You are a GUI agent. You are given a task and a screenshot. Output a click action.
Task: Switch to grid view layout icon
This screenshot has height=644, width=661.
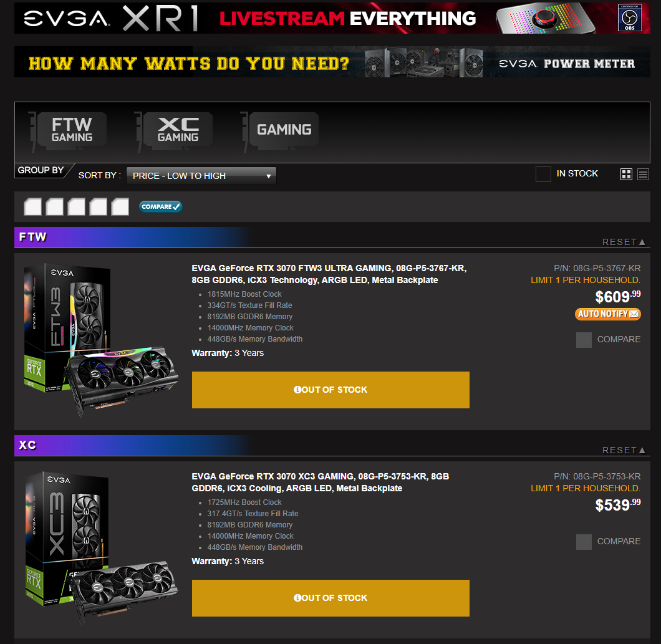click(x=626, y=174)
